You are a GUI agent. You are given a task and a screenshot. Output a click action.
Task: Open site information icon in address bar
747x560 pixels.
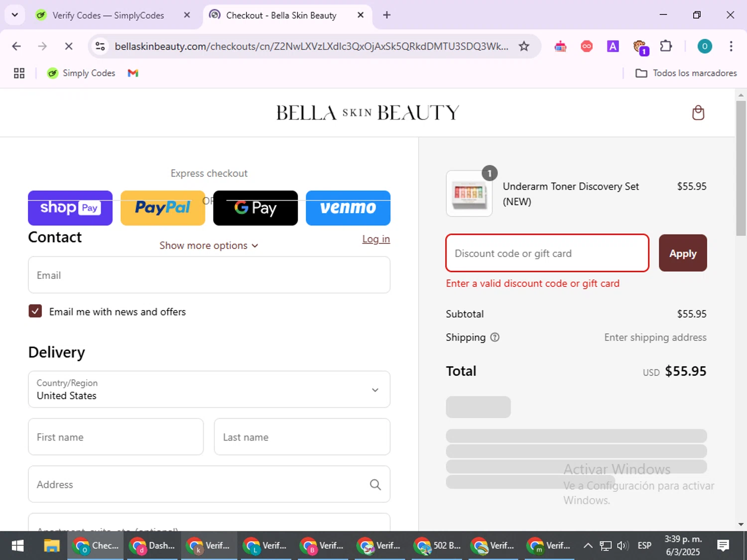100,46
